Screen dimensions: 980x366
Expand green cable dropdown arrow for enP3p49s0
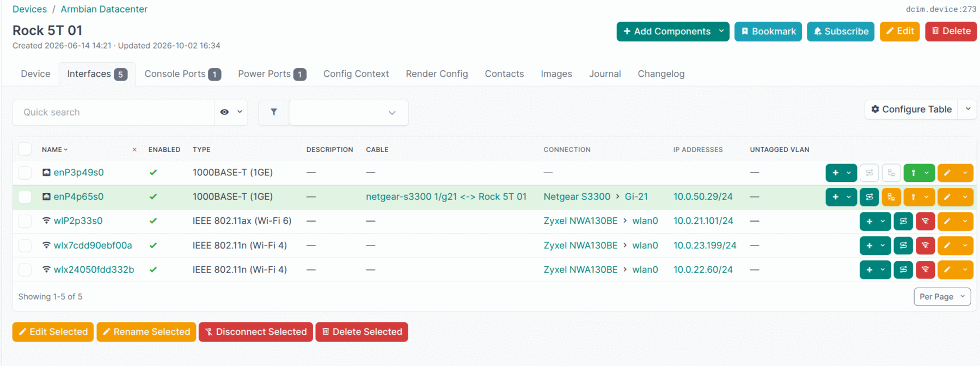coord(926,173)
